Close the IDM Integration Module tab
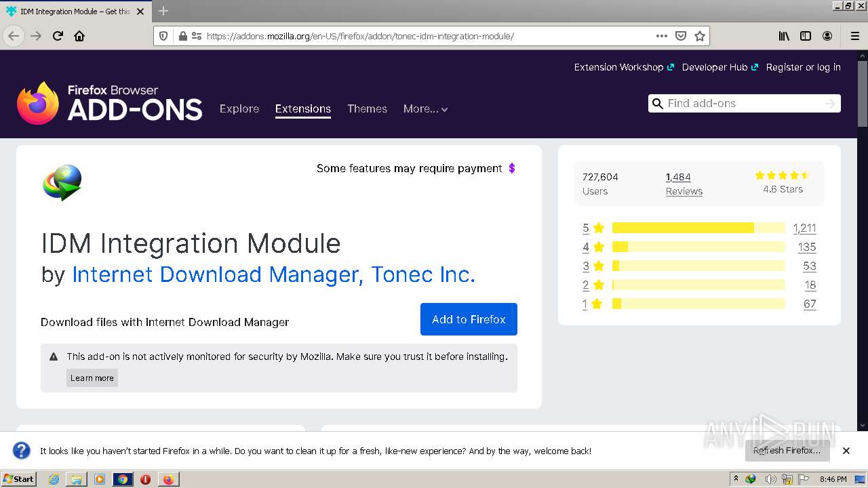The width and height of the screenshot is (868, 488). (x=141, y=12)
